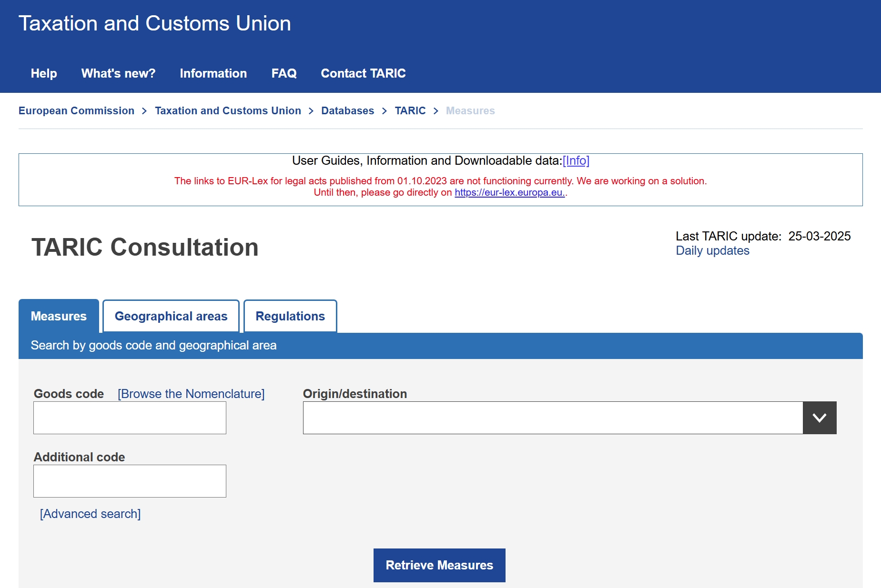Navigate to European Commission breadcrumb
881x588 pixels.
[76, 110]
